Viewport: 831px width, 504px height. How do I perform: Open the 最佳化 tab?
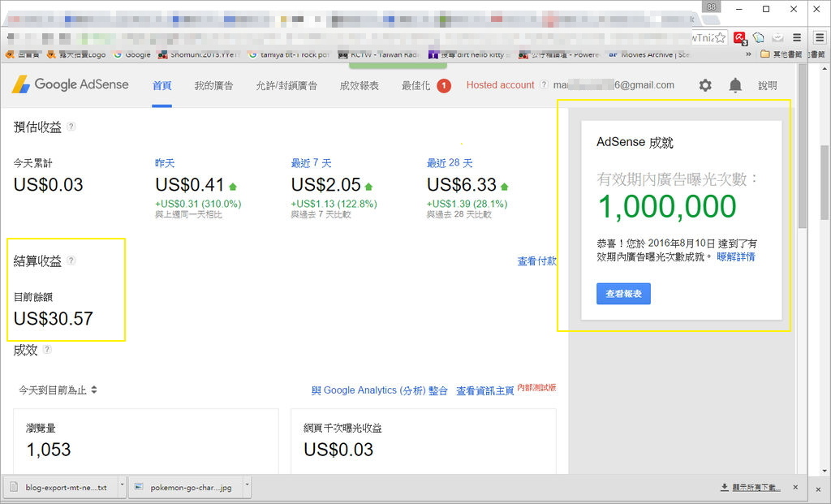click(415, 85)
